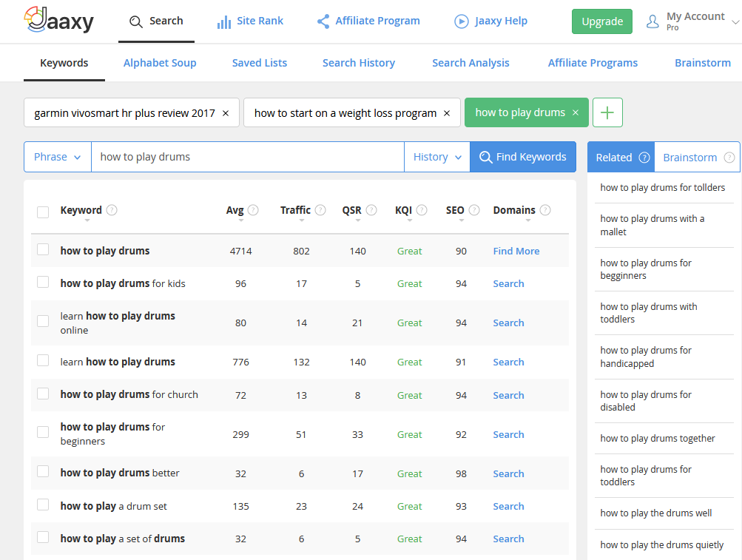
Task: Check the 'learn how to play drums' row
Action: point(43,361)
